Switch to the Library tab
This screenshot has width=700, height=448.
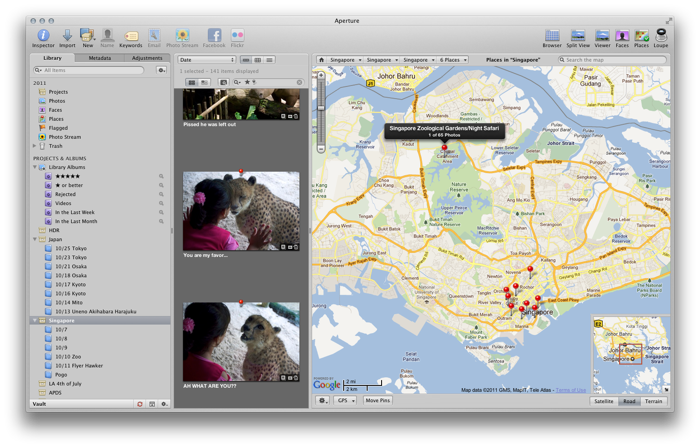pos(53,58)
